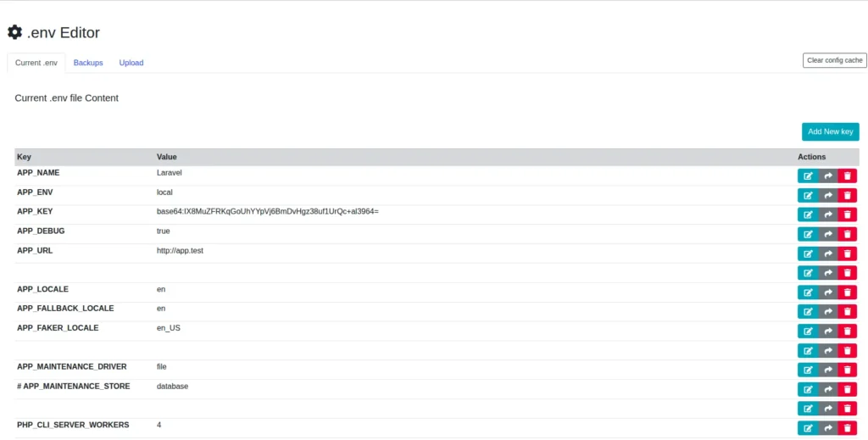Screen dimensions: 868x440
Task: Edit the APP_MAINTENANCE_DRIVER row
Action: click(x=808, y=370)
